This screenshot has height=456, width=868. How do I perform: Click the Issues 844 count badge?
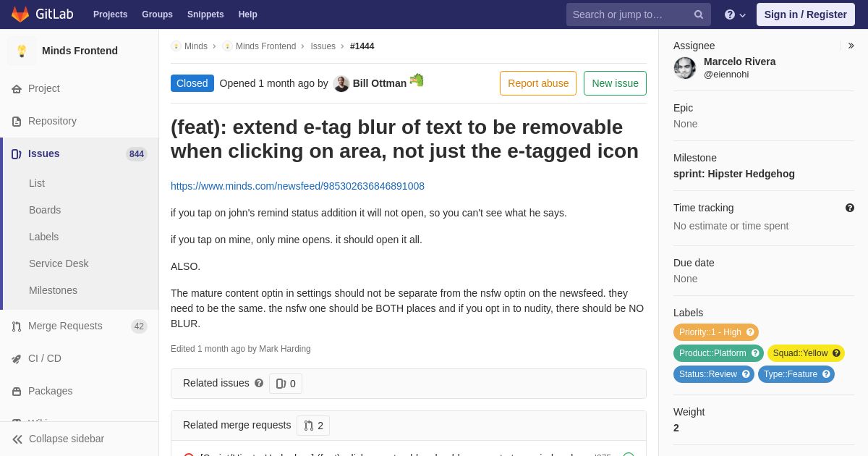(137, 154)
